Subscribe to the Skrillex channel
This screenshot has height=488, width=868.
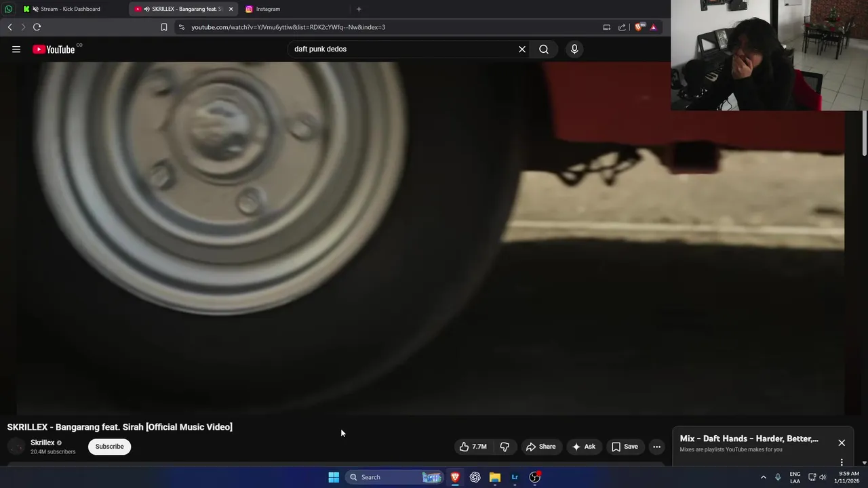click(109, 447)
